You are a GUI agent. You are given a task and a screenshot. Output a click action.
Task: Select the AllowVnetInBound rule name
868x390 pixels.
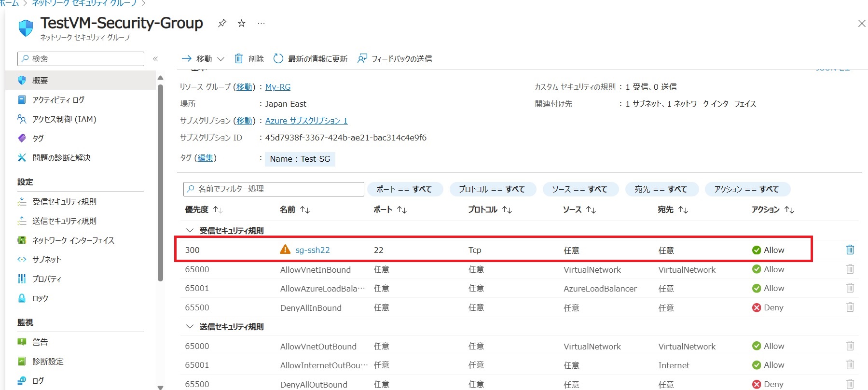(x=316, y=270)
